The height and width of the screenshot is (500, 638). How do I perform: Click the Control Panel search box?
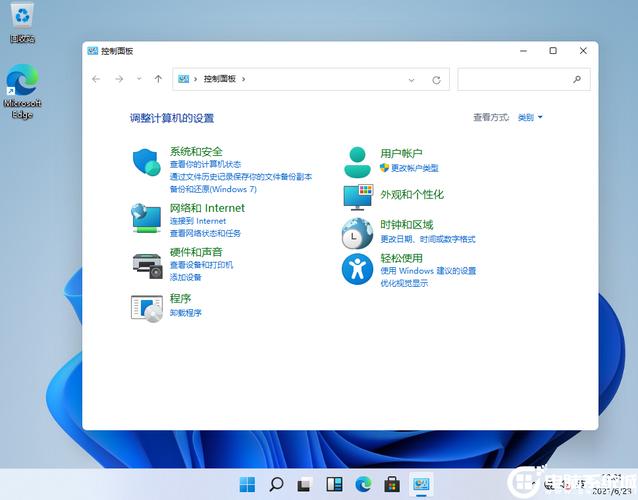point(515,79)
